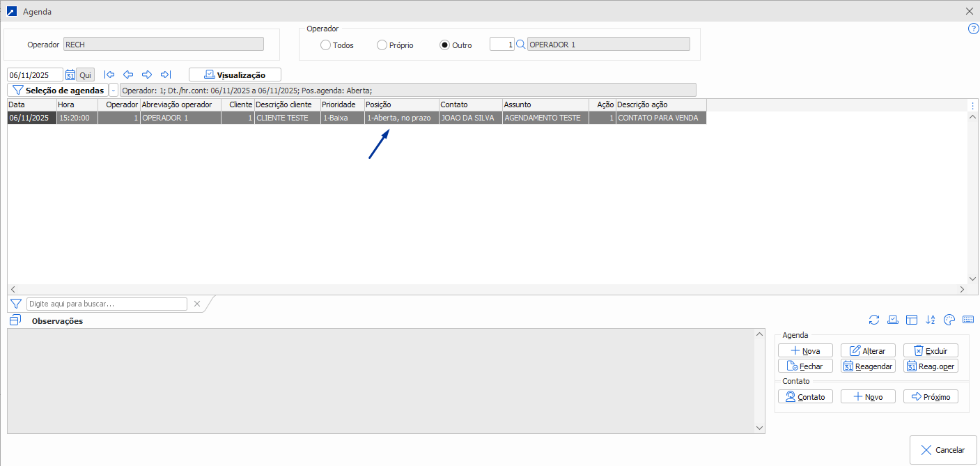Screen dimensions: 980x466
Task: Go to last date arrow
Action: click(x=166, y=75)
